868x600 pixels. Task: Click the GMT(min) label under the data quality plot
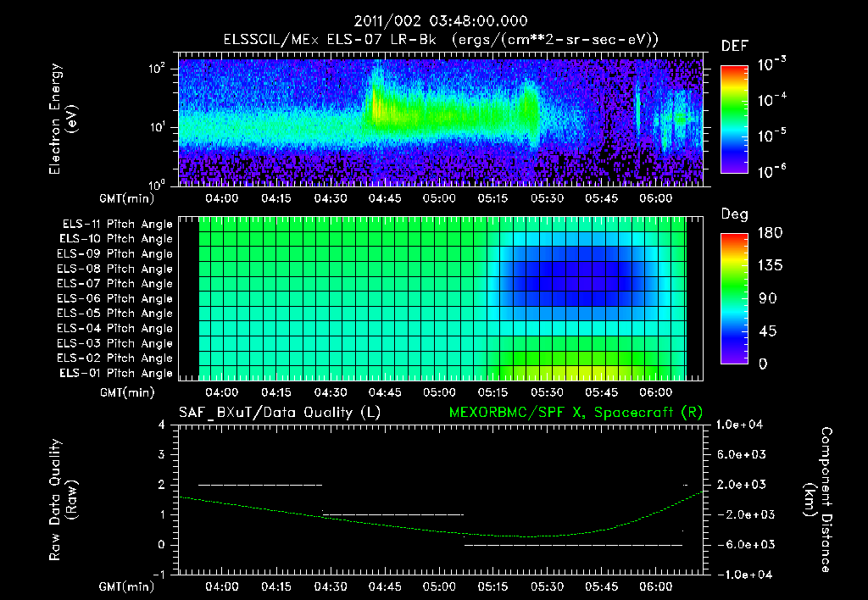coord(127,587)
